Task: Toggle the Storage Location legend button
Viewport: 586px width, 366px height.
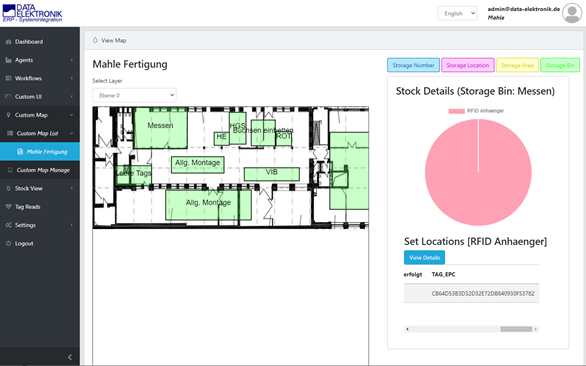Action: tap(468, 65)
